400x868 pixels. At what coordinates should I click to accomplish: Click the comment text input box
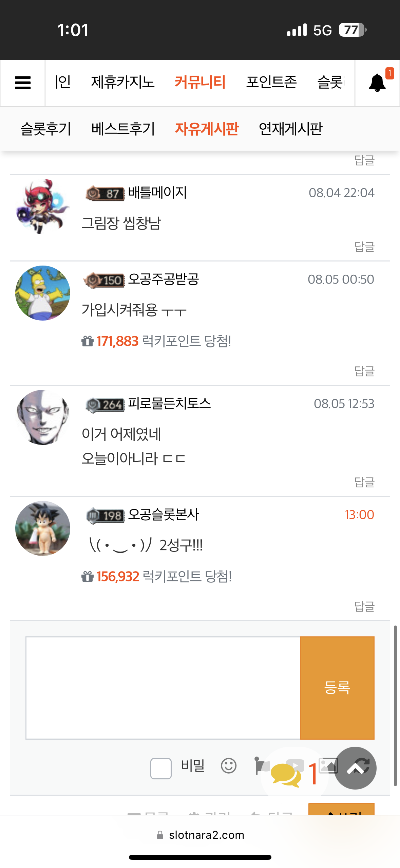coord(163,688)
